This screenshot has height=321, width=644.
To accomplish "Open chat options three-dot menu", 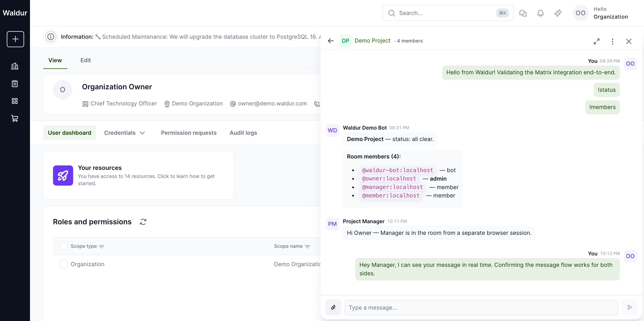I will pyautogui.click(x=612, y=41).
